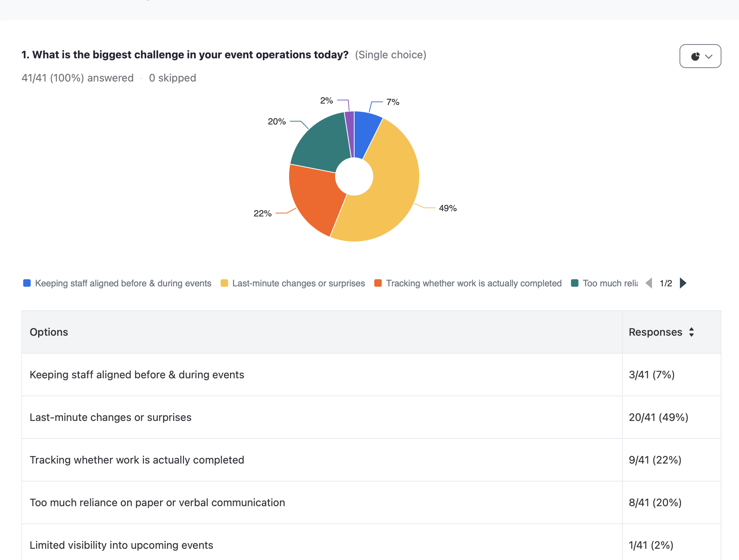Click the sort arrows beside Responses header
Screen dimensions: 739x560
(x=691, y=332)
